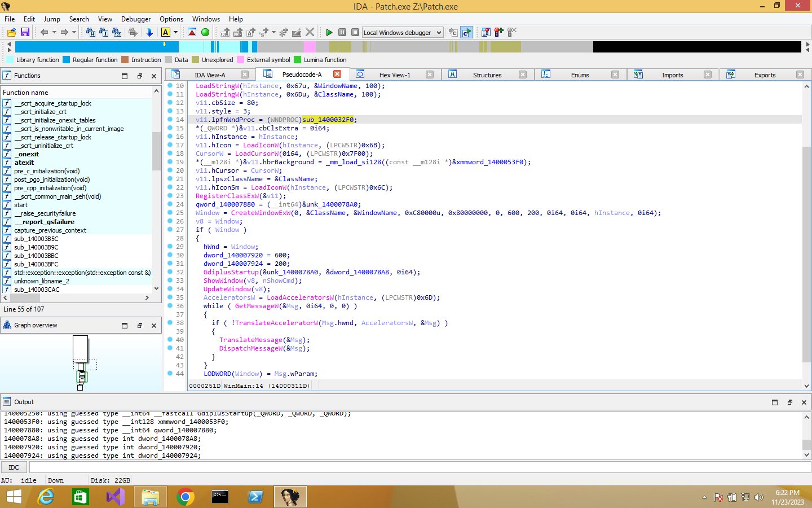Click the 'Function name' column header

coord(77,92)
